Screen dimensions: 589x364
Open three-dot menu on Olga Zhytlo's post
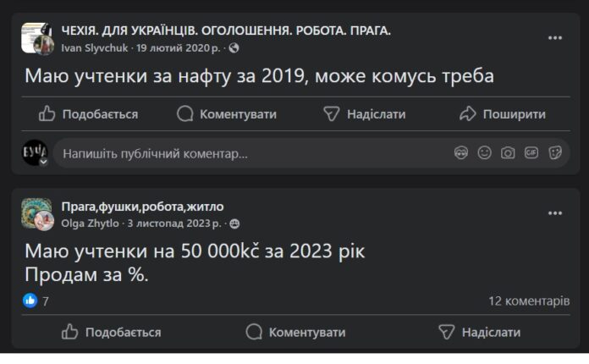(x=555, y=213)
